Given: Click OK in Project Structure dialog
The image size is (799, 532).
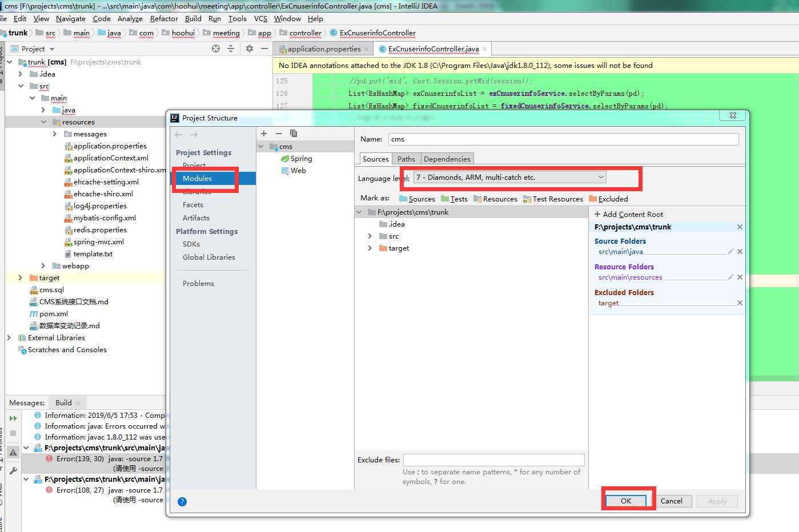Looking at the screenshot, I should [x=626, y=501].
